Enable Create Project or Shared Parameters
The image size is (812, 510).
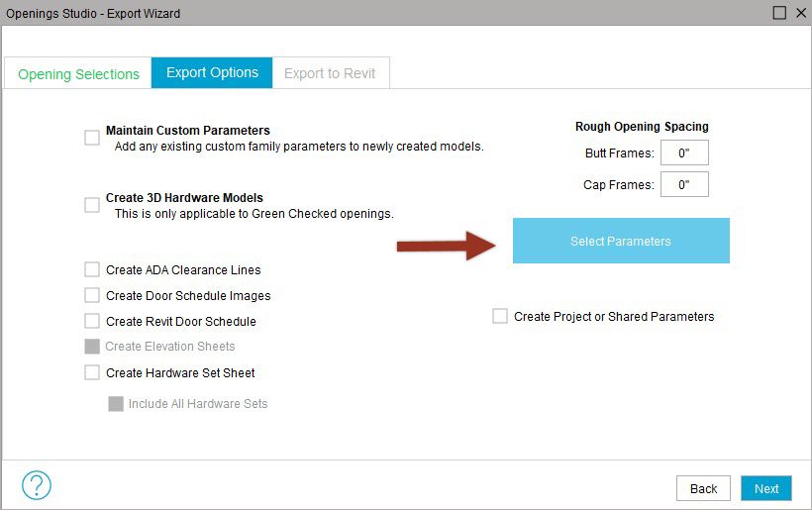(500, 316)
